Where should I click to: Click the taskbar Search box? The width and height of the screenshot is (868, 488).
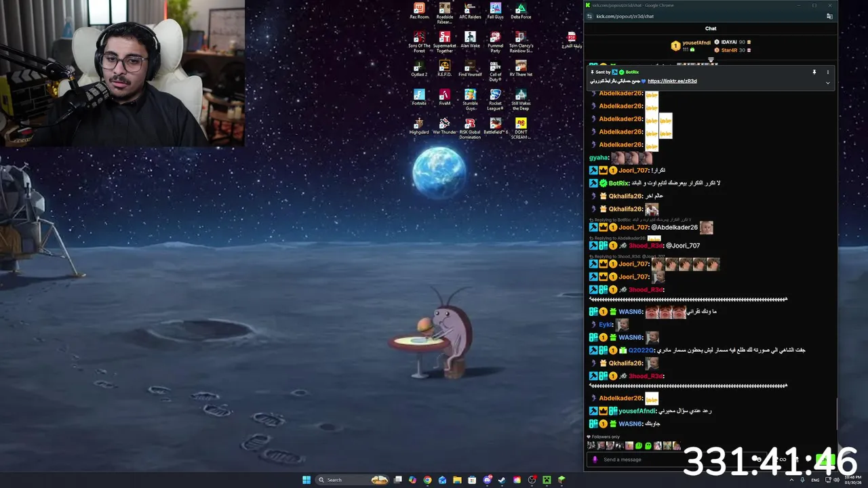(x=353, y=480)
